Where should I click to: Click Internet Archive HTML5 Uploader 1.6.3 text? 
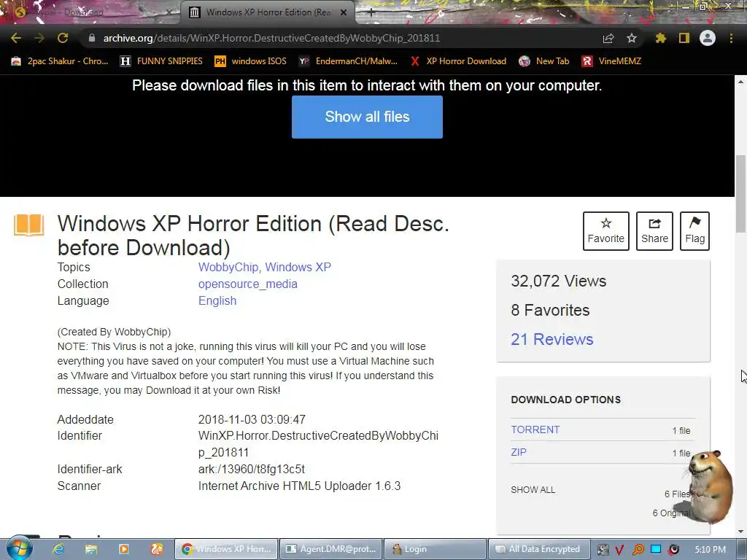pos(299,486)
